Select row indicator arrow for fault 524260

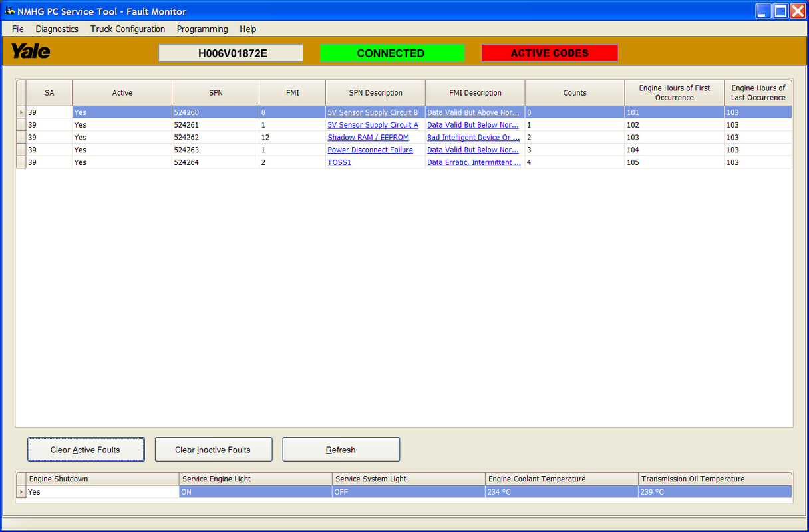click(21, 112)
